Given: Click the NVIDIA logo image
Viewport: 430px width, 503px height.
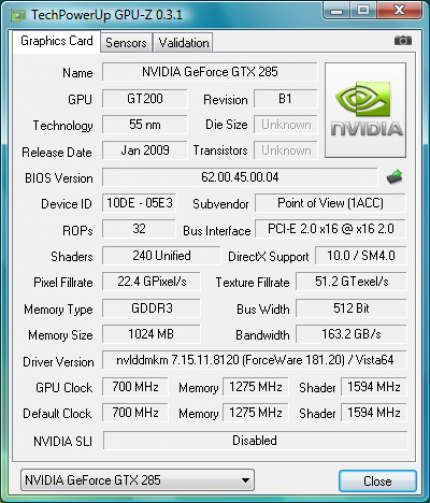Looking at the screenshot, I should pos(365,110).
